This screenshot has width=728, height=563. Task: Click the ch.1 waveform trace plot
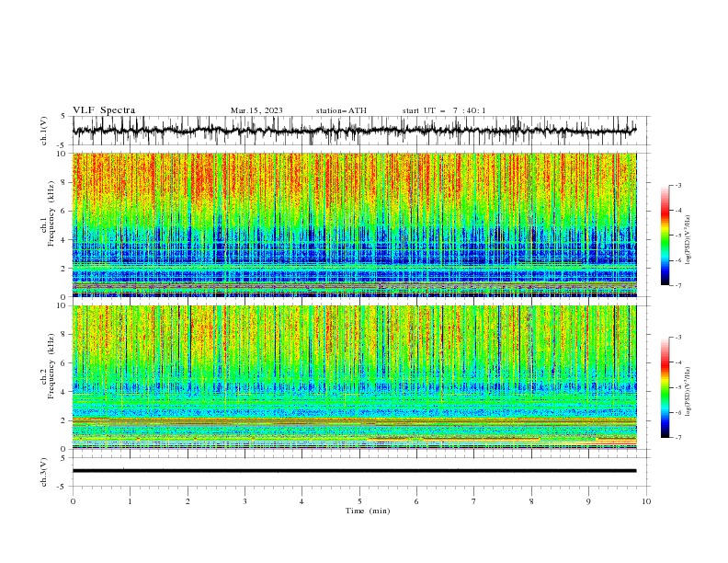[x=354, y=131]
